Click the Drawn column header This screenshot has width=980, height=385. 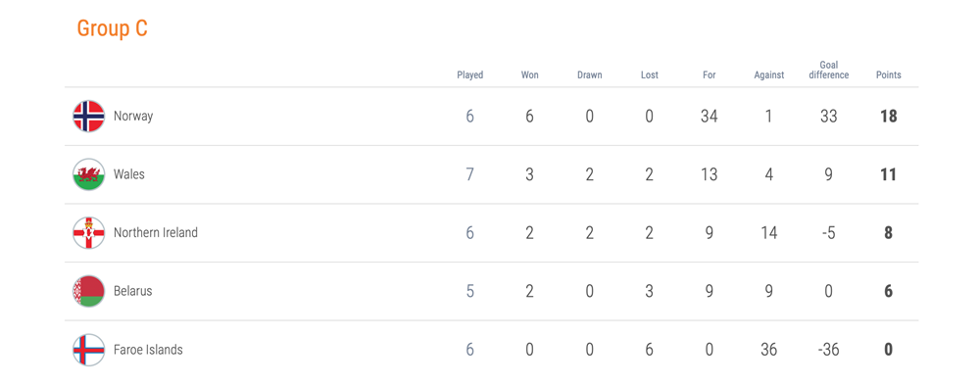click(x=589, y=75)
